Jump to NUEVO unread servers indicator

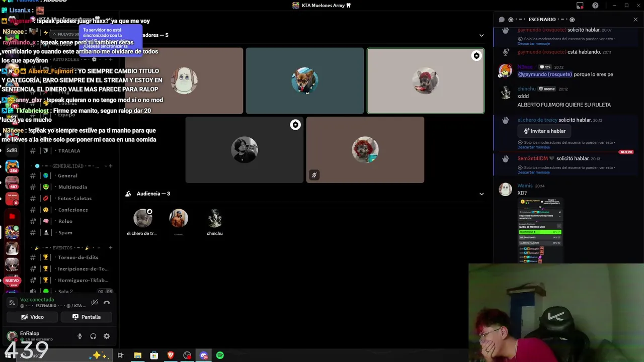pyautogui.click(x=12, y=281)
